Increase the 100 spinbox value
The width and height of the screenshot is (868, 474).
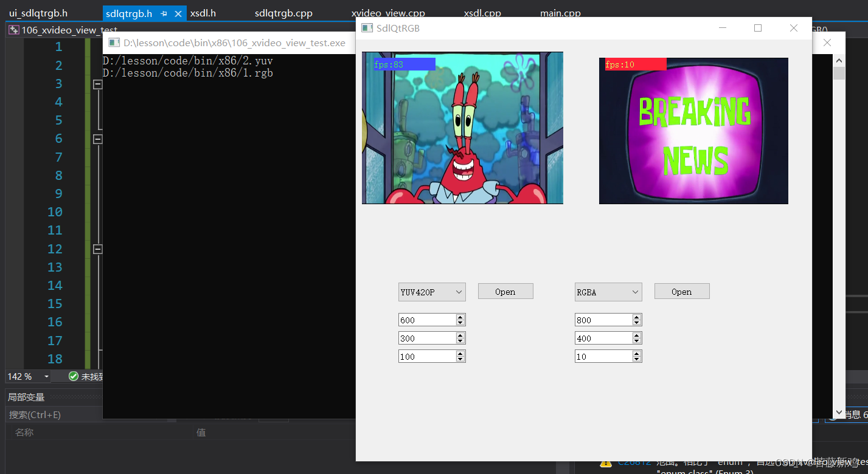[x=460, y=354]
